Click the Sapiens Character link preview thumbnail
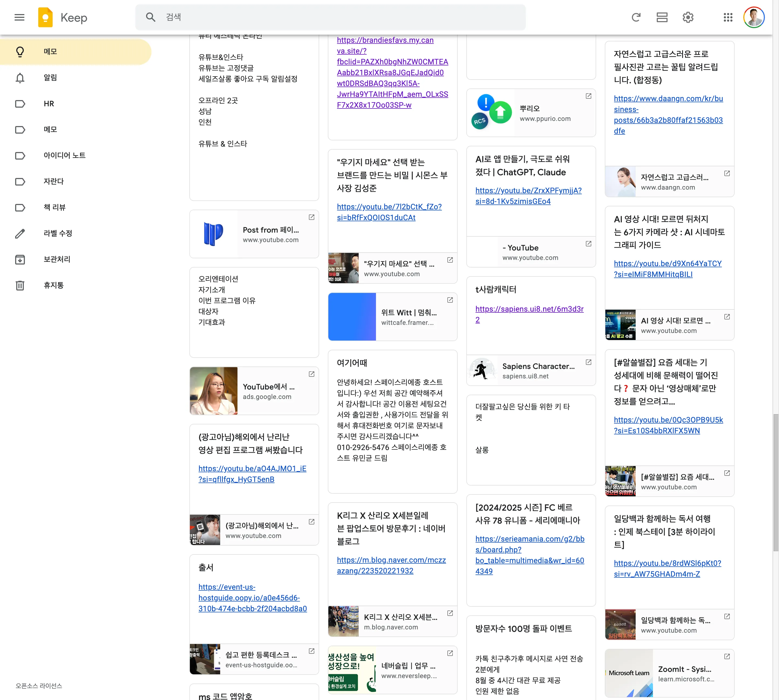Image resolution: width=779 pixels, height=700 pixels. [x=482, y=370]
